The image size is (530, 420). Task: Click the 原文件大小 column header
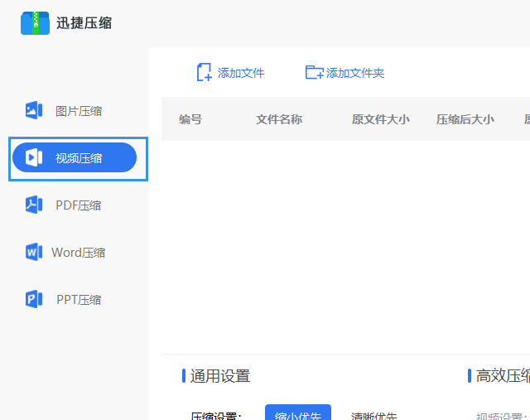coord(380,119)
